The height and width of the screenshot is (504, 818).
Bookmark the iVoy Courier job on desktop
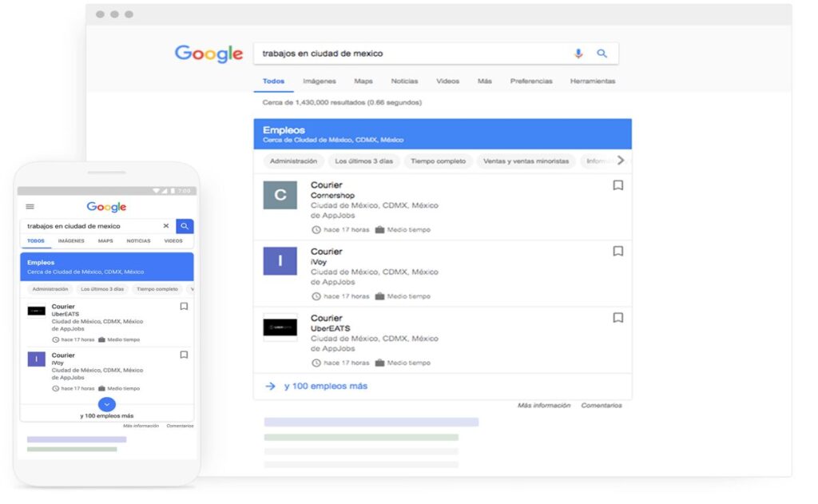click(617, 252)
